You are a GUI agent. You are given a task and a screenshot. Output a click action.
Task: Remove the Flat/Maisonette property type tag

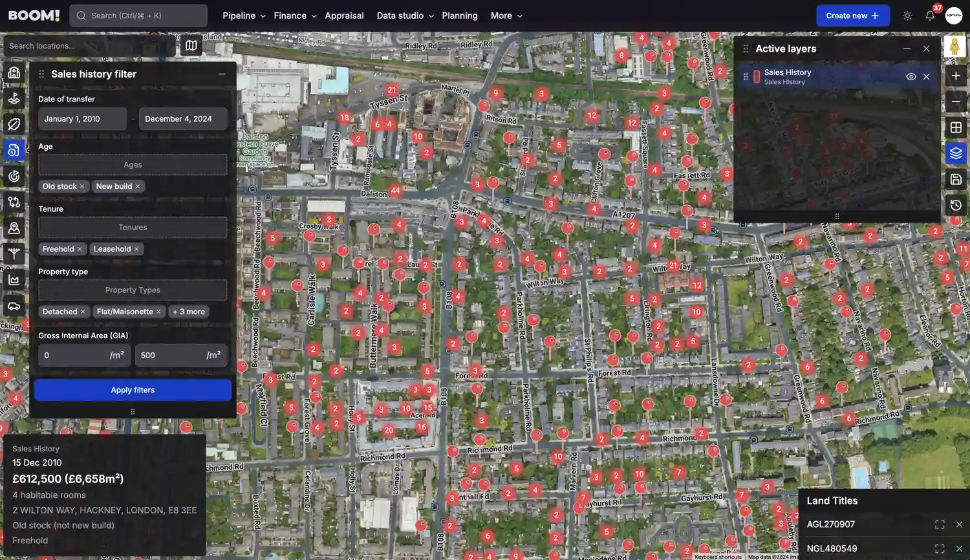(158, 312)
